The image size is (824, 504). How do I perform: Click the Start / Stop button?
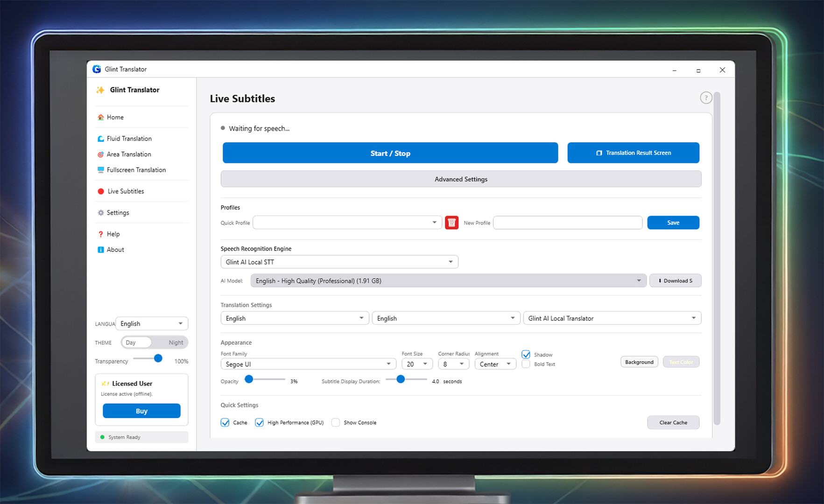pyautogui.click(x=390, y=153)
